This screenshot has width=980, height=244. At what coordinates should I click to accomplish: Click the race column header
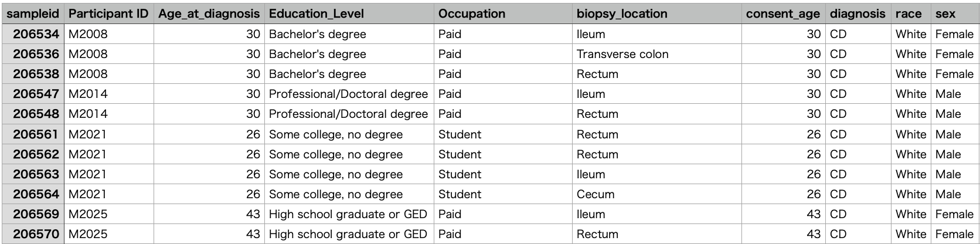click(908, 13)
